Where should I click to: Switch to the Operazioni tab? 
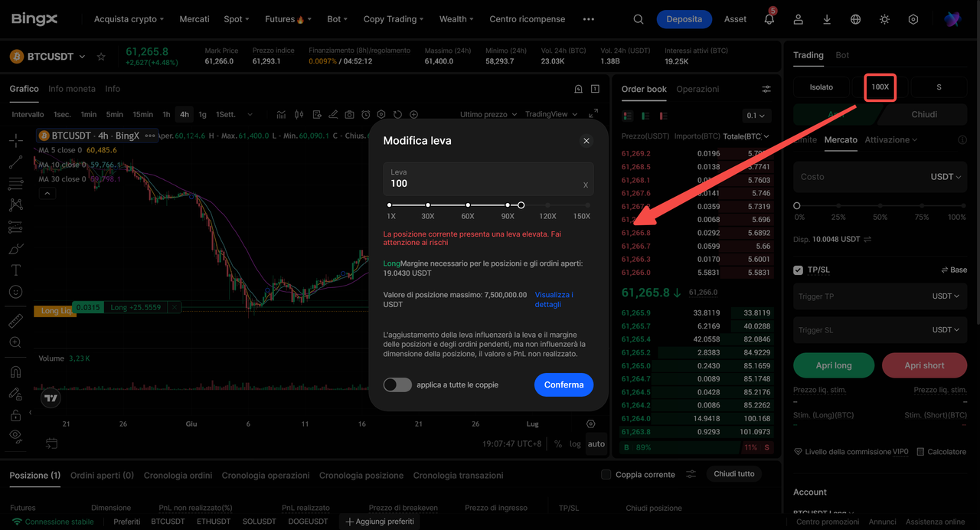pyautogui.click(x=697, y=89)
